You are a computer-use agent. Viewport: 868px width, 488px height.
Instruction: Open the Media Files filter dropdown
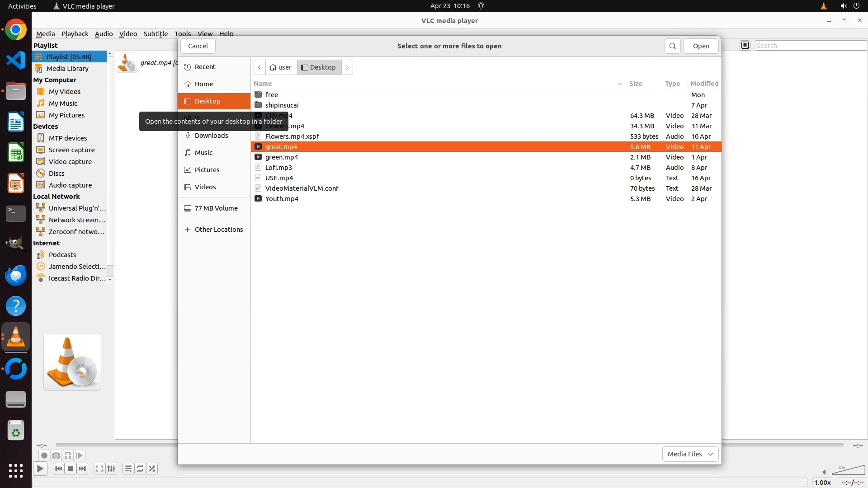(690, 454)
